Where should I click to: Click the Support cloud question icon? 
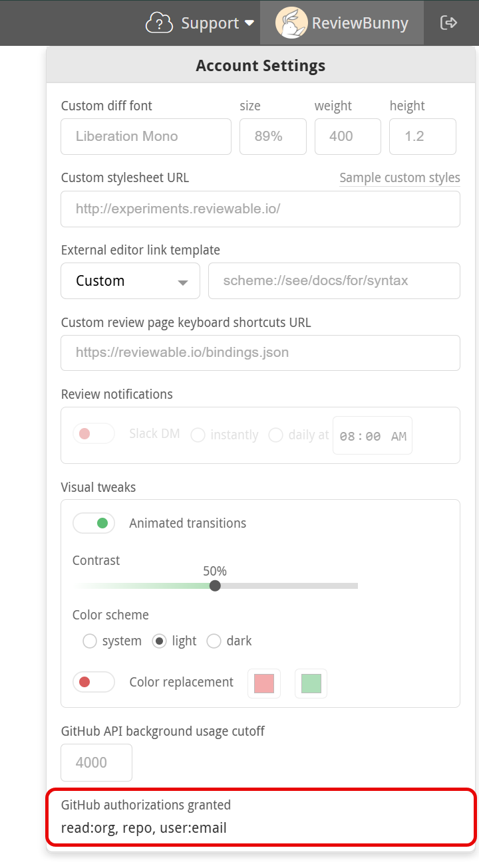click(x=158, y=23)
